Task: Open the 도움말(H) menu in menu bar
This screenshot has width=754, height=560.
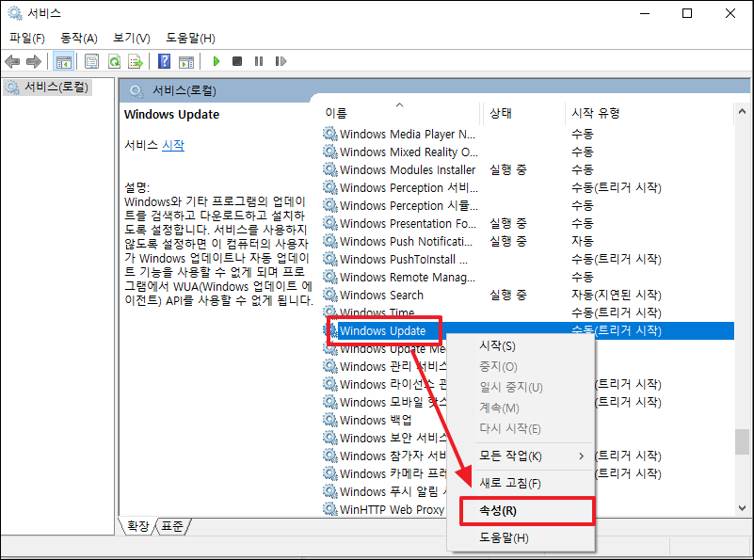Action: [x=190, y=38]
